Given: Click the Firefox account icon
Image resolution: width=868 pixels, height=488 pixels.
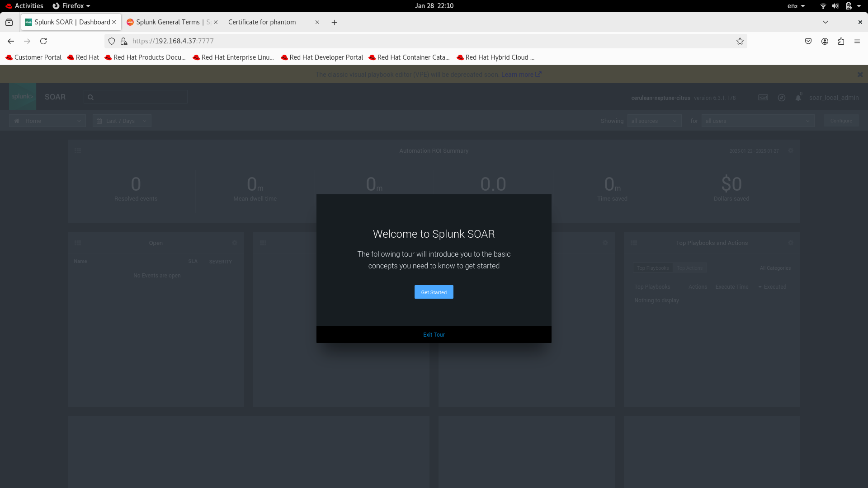Looking at the screenshot, I should coord(825,41).
